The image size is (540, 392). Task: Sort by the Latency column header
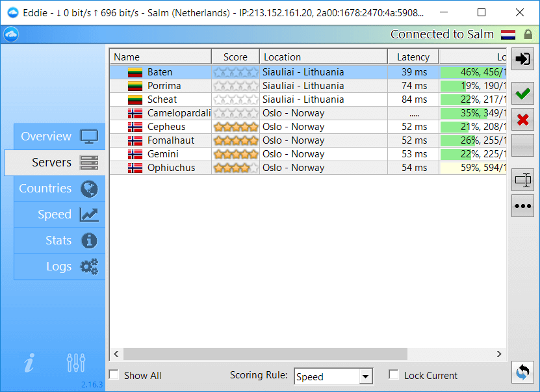413,57
